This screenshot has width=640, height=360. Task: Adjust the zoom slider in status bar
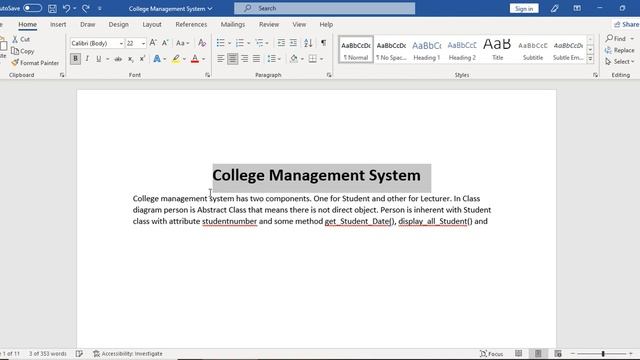(602, 353)
